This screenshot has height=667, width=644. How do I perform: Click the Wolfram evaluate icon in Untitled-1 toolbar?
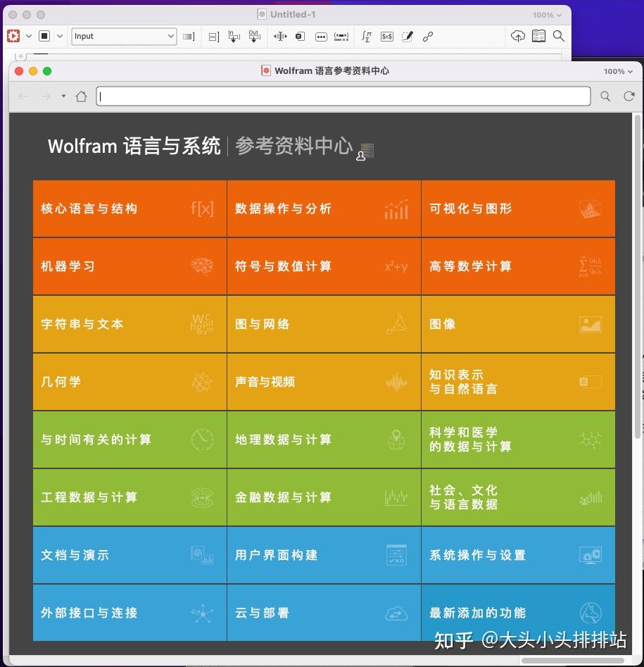13,36
